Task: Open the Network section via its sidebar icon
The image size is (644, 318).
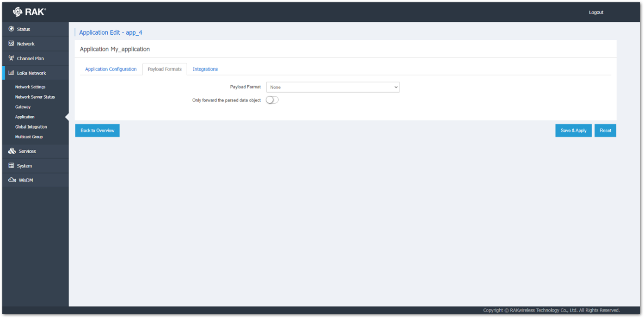Action: pyautogui.click(x=11, y=43)
